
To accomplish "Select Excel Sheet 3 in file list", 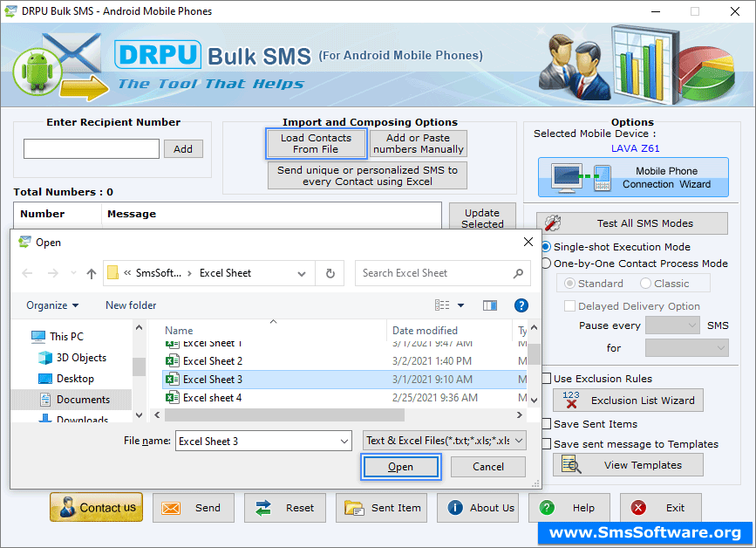I will coord(344,380).
